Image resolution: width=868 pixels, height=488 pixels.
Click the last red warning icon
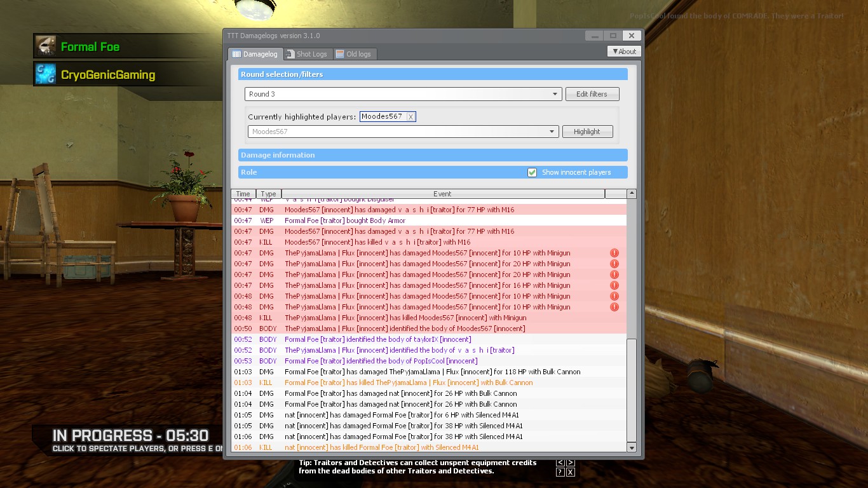coord(614,307)
